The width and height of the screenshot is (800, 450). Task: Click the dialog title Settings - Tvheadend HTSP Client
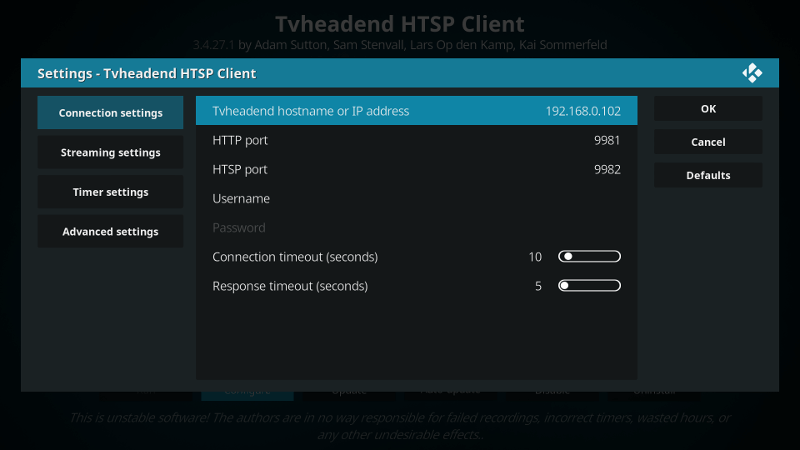point(146,73)
